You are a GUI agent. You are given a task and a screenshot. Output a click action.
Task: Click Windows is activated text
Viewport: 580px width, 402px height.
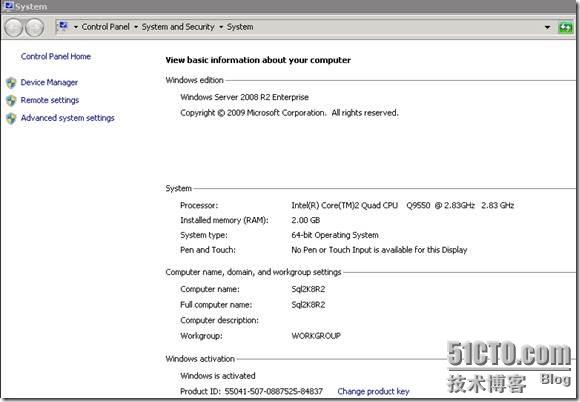(x=218, y=376)
